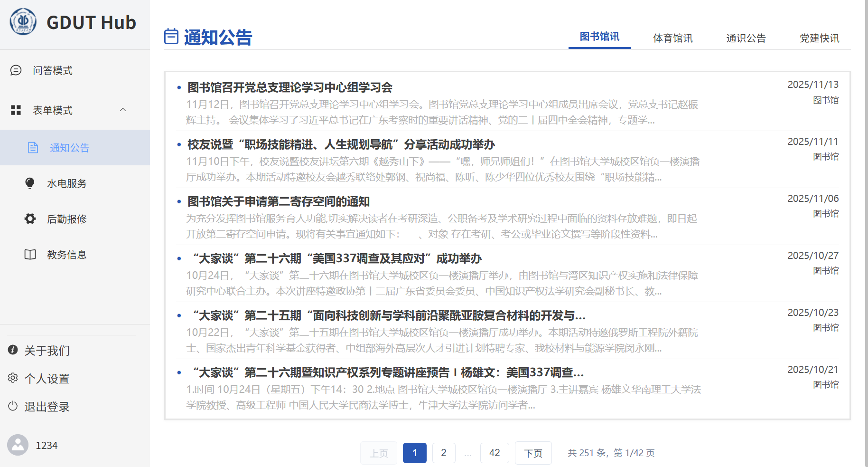Open the 校友说暨 职场技能精进 article
This screenshot has width=868, height=467.
coord(341,144)
